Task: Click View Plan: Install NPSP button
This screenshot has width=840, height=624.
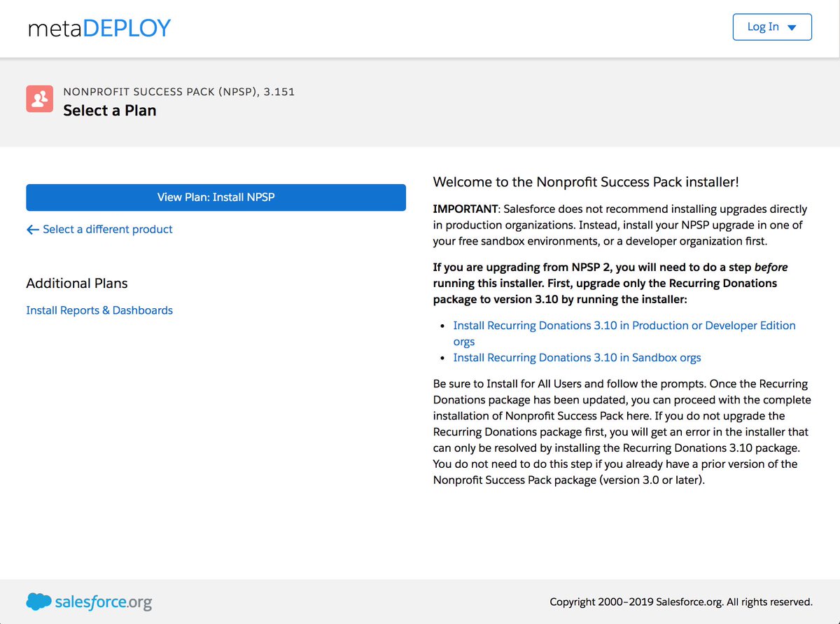Action: pyautogui.click(x=216, y=197)
